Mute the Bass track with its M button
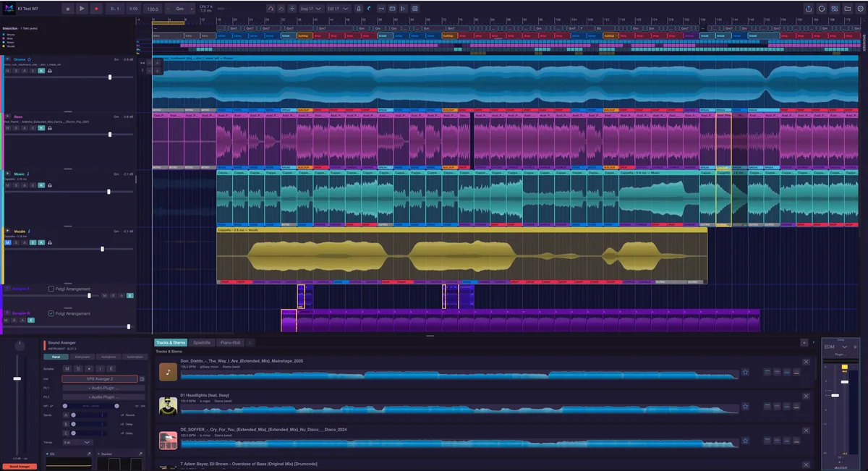This screenshot has height=471, width=868. 8,128
